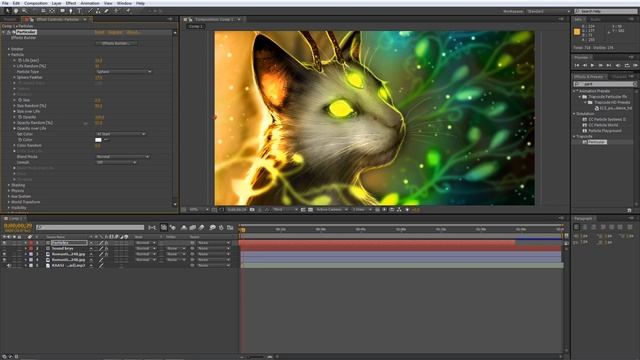Switch to the Project tab
Image resolution: width=640 pixels, height=360 pixels.
(x=10, y=19)
